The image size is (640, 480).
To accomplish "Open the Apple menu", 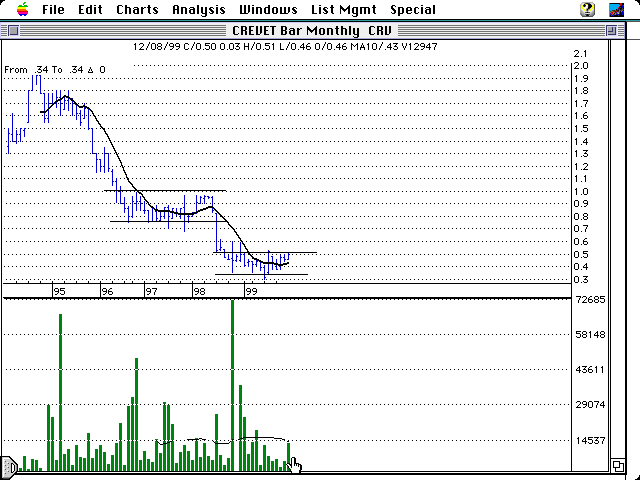I will tap(23, 9).
